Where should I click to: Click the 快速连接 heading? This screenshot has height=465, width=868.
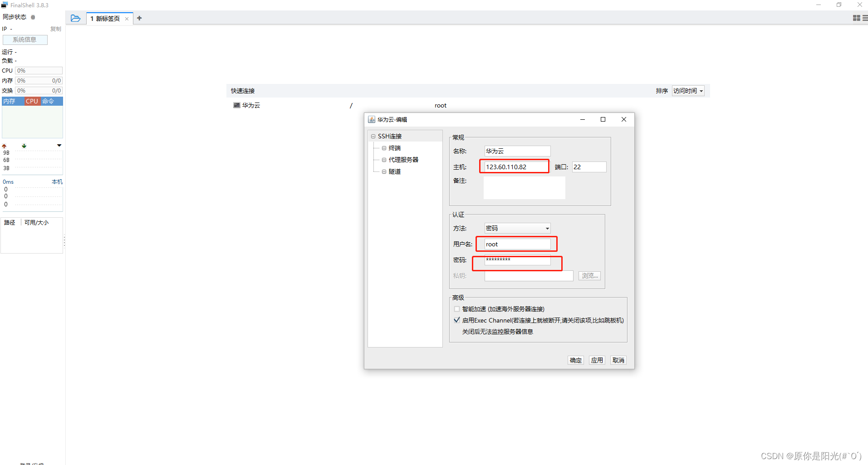(x=243, y=91)
